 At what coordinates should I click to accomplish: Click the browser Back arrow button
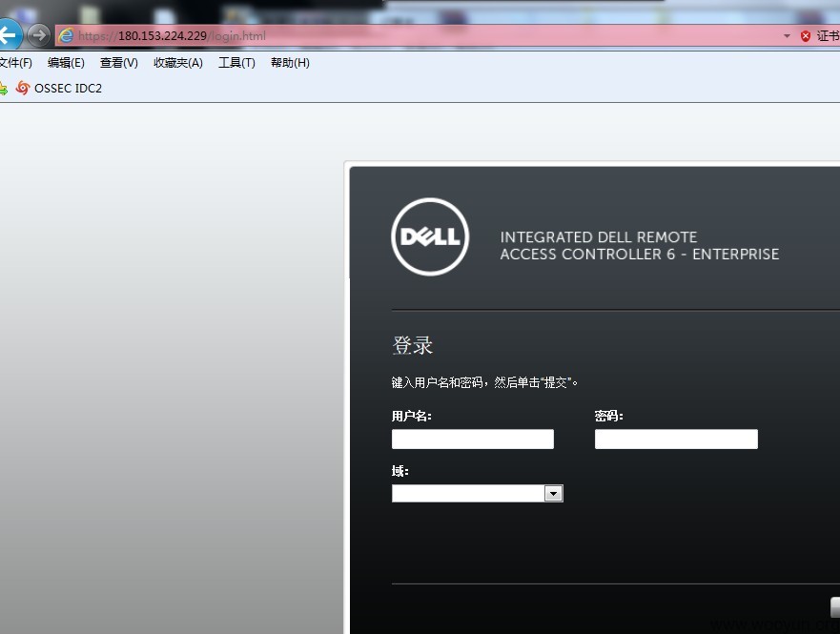pyautogui.click(x=10, y=35)
